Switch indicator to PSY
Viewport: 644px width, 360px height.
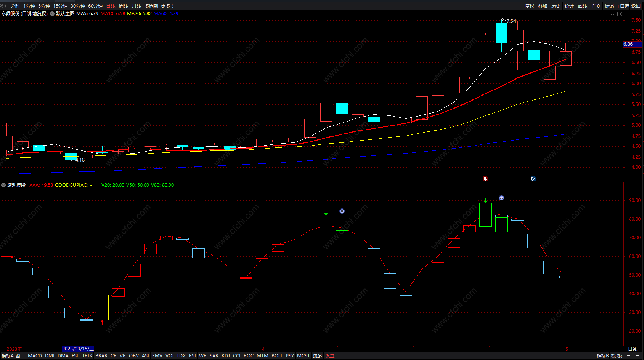point(290,356)
